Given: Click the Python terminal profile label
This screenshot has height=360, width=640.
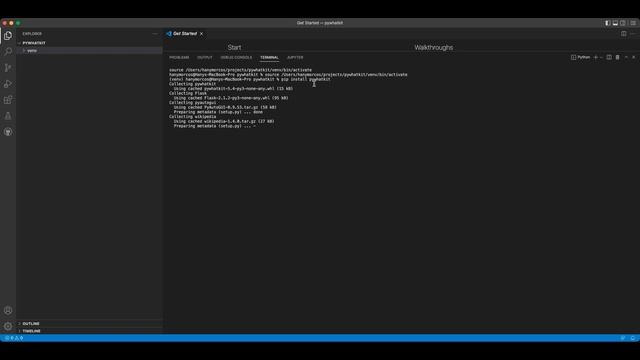Looking at the screenshot, I should 580,58.
